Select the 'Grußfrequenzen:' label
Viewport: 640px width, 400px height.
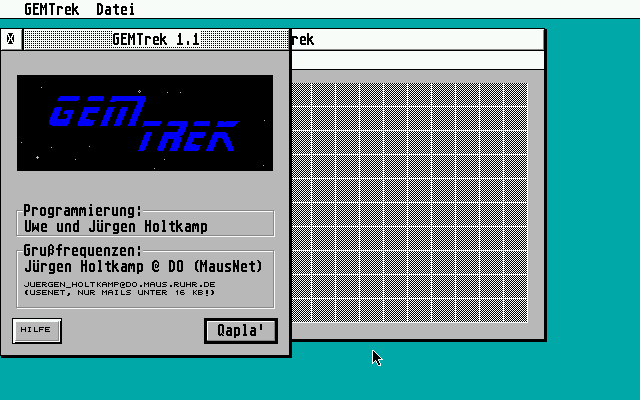point(82,250)
